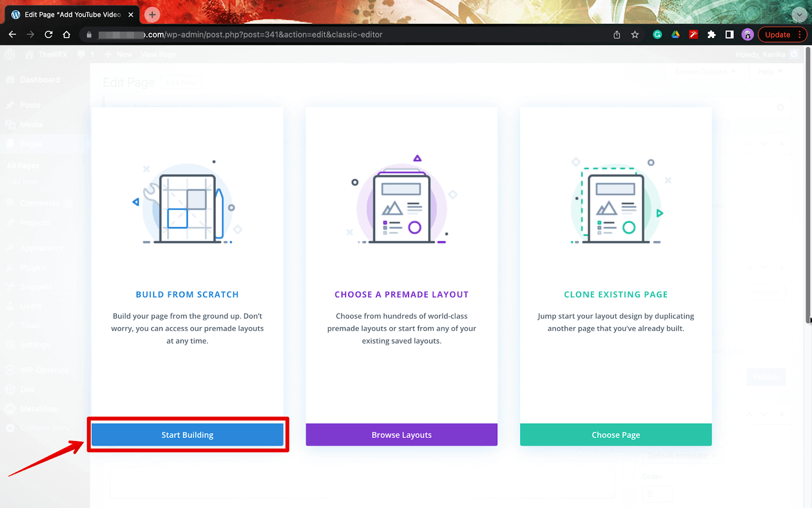Viewport: 812px width, 508px height.
Task: Click the back navigation arrow
Action: [x=13, y=35]
